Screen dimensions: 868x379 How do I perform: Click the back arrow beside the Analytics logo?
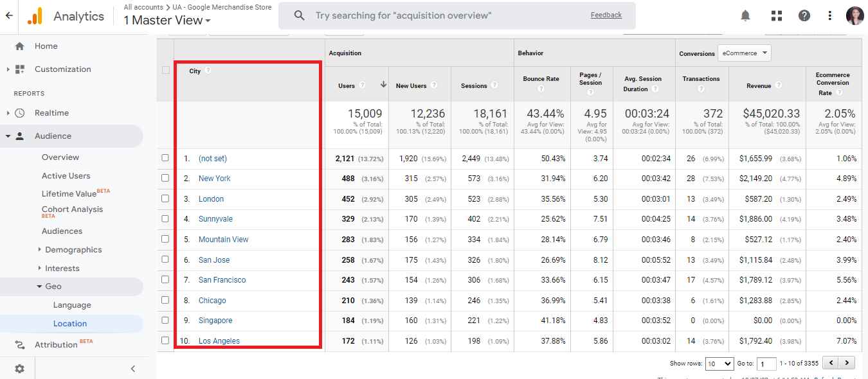point(9,15)
